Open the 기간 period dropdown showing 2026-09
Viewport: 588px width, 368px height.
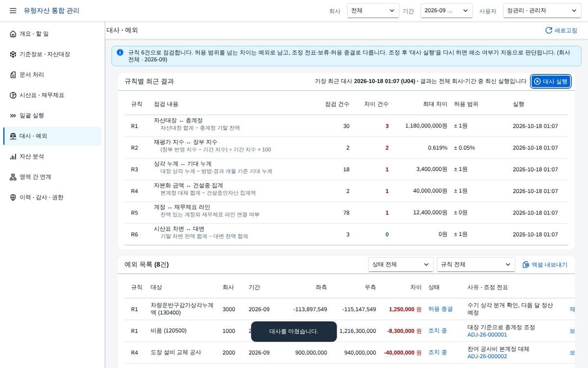(x=446, y=11)
